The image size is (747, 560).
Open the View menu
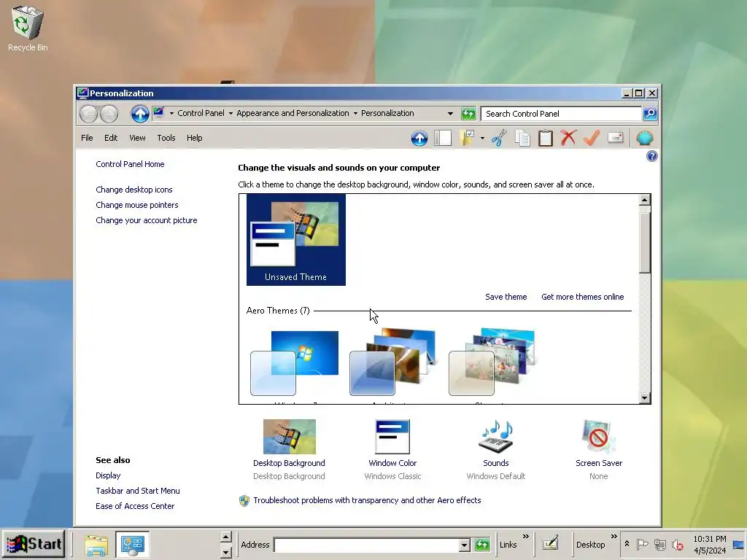point(137,138)
